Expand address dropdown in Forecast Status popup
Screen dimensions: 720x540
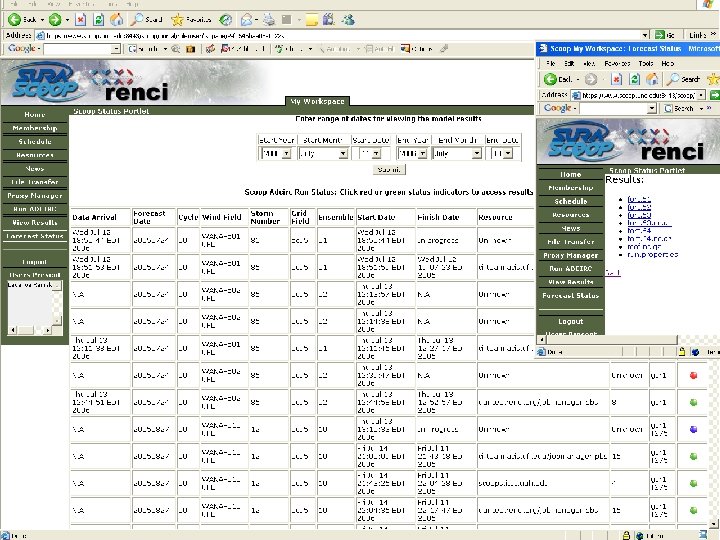pyautogui.click(x=701, y=95)
